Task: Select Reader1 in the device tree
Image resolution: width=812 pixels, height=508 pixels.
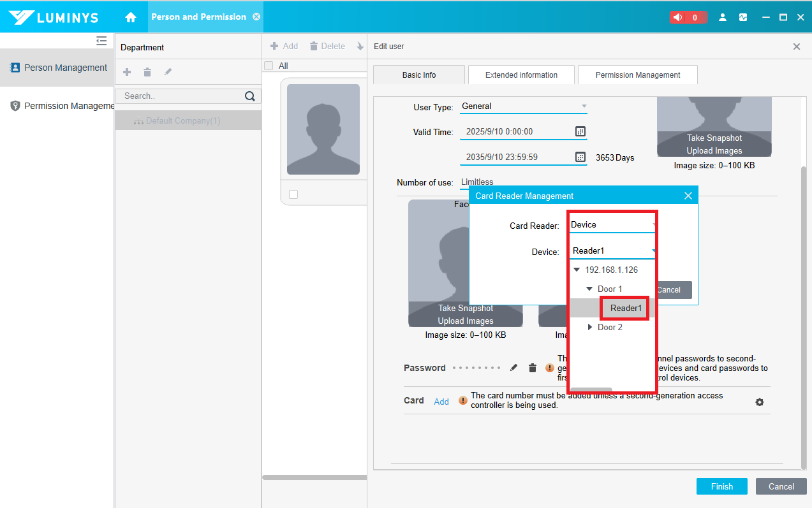Action: coord(625,308)
